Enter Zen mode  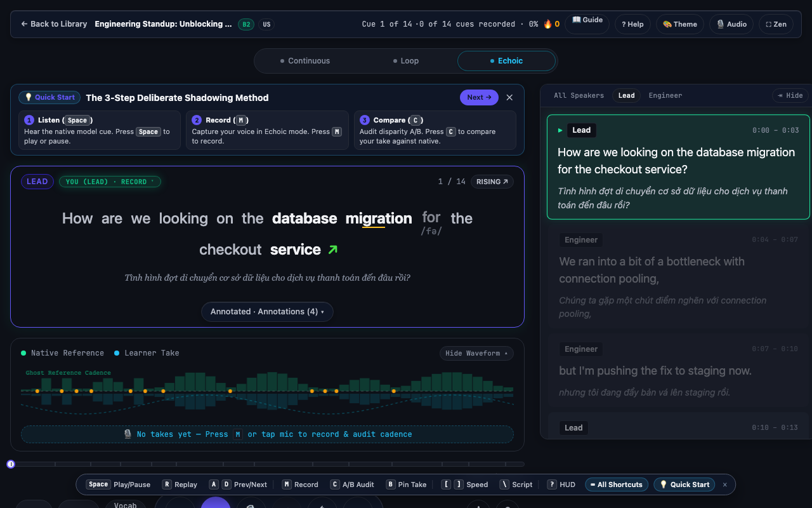click(x=776, y=24)
